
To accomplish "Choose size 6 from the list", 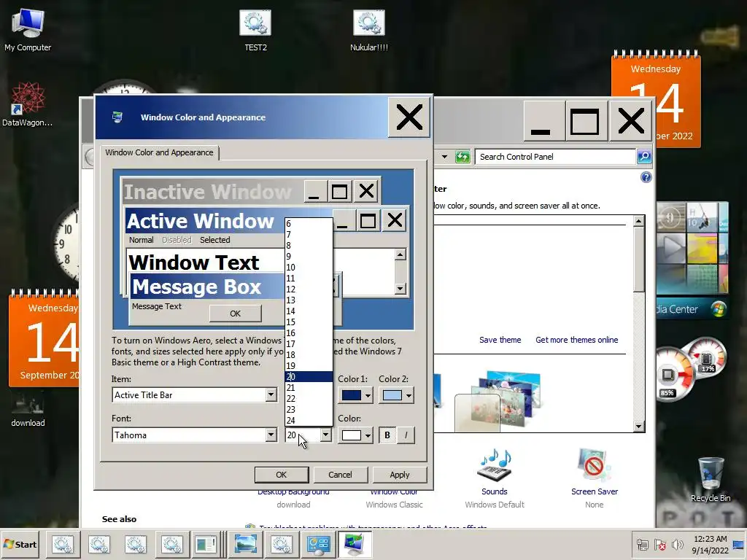I will click(x=309, y=223).
